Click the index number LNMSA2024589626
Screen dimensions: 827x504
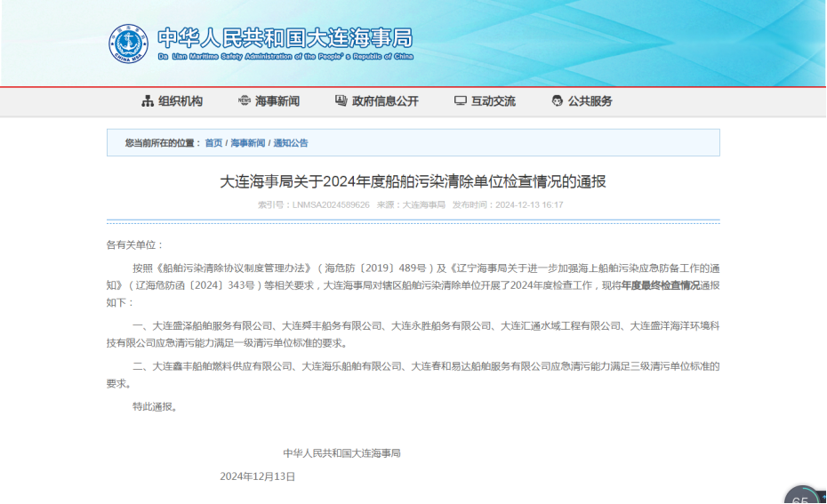(331, 205)
